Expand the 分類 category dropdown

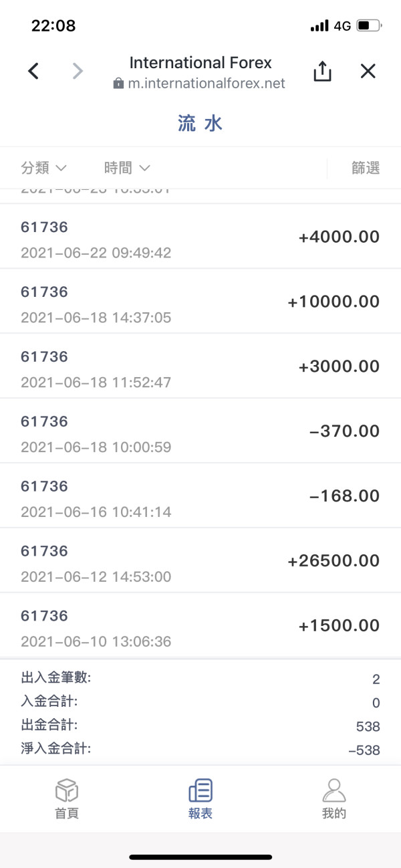(44, 168)
